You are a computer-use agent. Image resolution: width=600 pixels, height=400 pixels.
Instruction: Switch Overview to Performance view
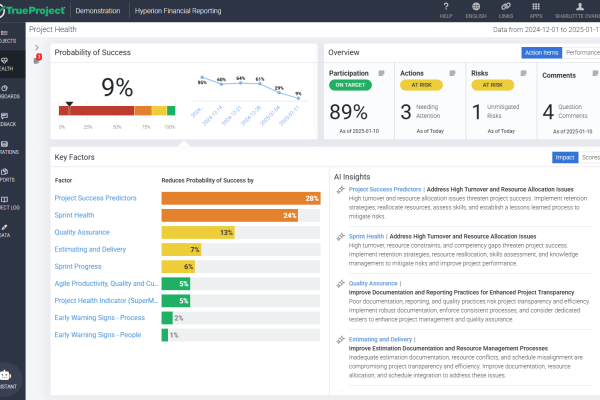(x=581, y=52)
